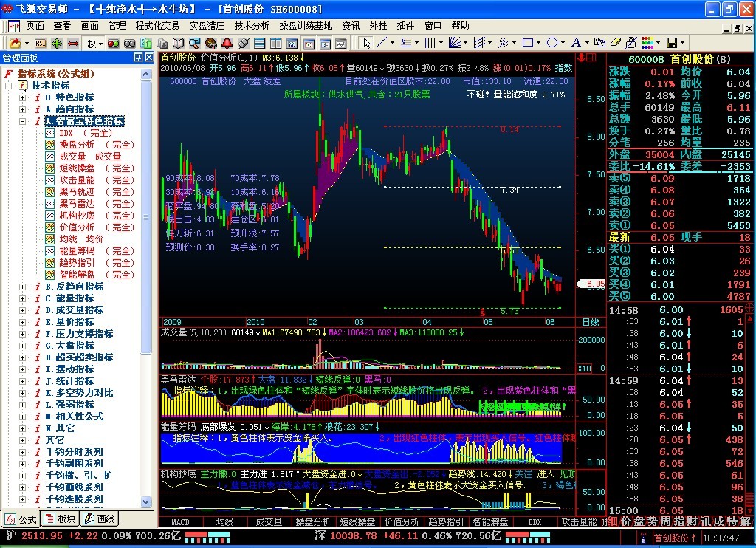The width and height of the screenshot is (756, 548).
Task: Select the arrow pointer tool
Action: coord(366,44)
